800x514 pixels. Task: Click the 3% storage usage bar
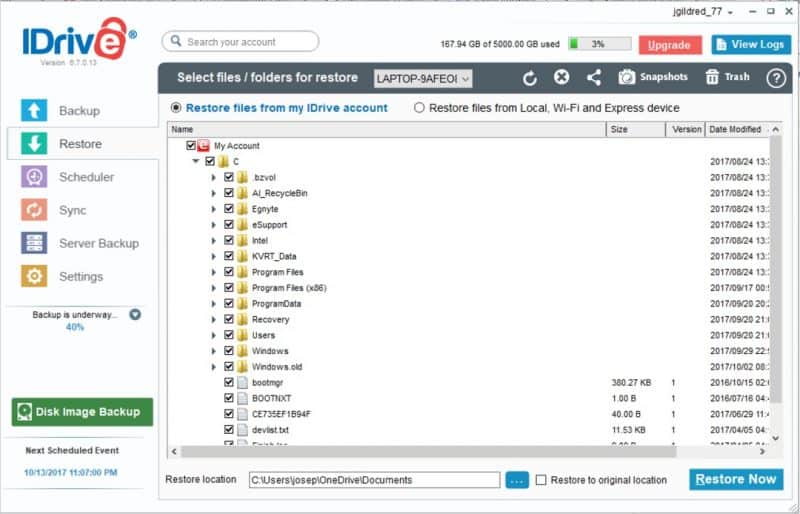(x=599, y=44)
